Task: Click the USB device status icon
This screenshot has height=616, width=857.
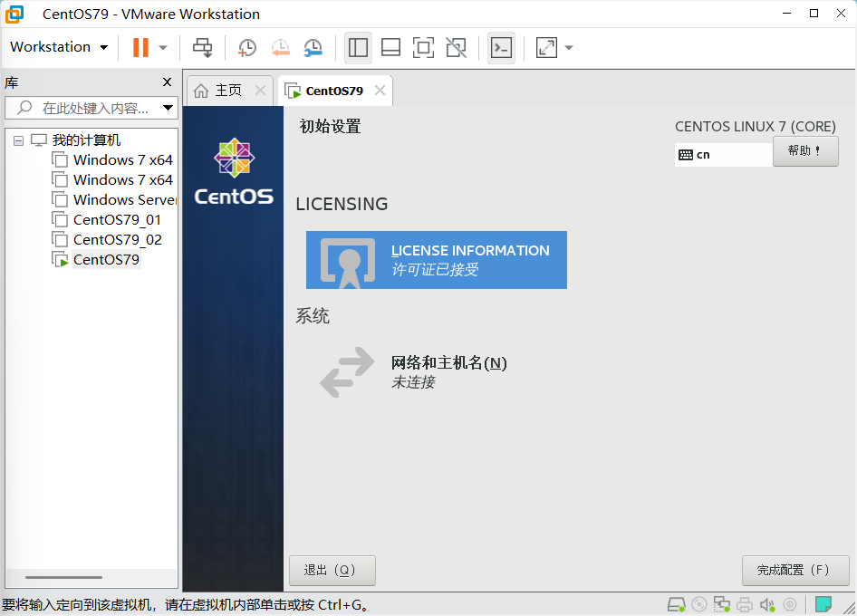Action: tap(790, 604)
